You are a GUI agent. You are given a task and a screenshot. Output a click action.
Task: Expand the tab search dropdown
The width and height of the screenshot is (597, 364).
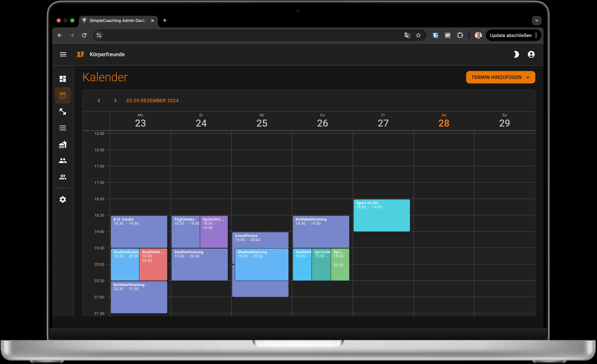[537, 21]
